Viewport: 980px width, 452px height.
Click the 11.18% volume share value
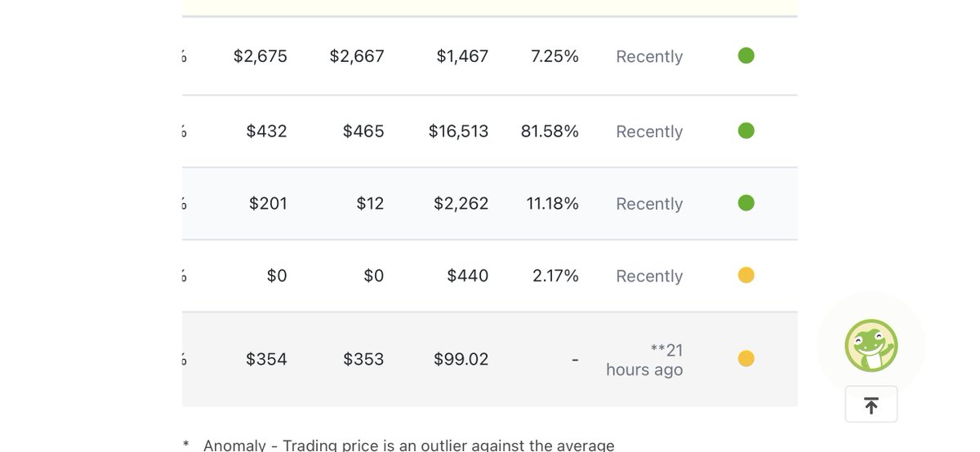(x=552, y=203)
